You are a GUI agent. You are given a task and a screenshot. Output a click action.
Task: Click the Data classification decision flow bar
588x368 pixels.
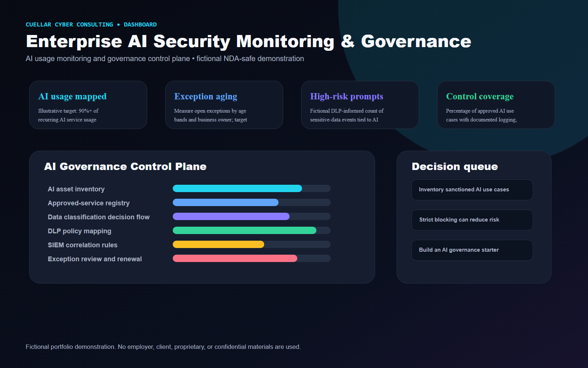[252, 216]
